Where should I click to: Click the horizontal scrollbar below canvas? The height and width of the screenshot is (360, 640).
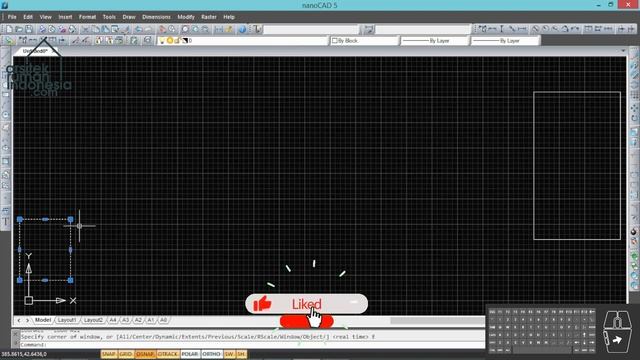(x=437, y=320)
